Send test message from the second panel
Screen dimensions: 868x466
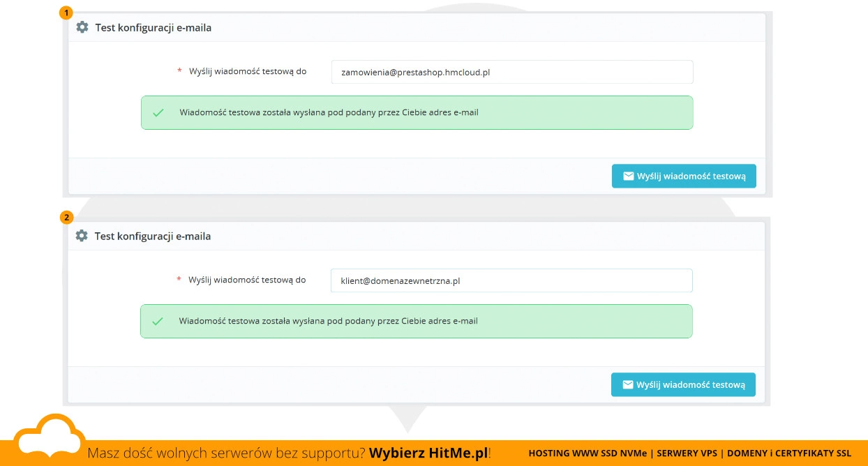[x=683, y=384]
